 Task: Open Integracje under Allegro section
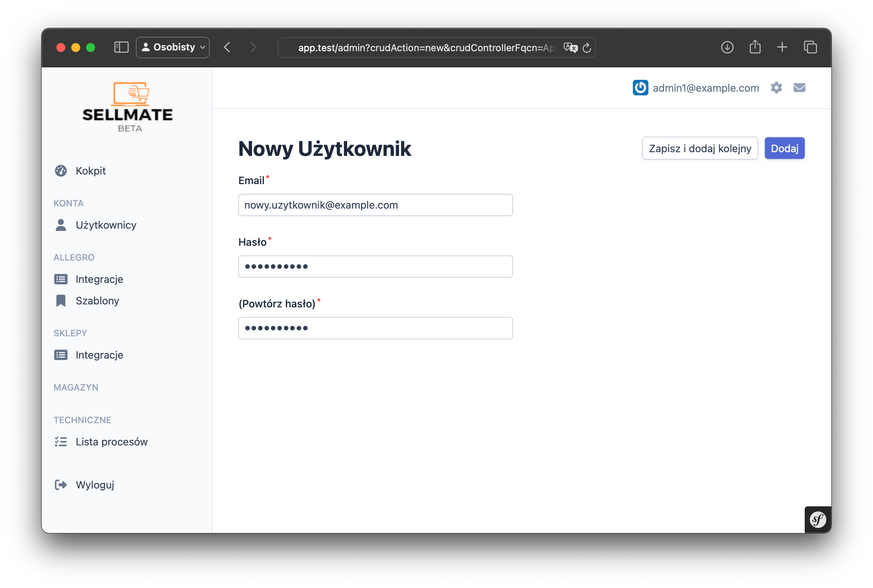click(x=99, y=279)
